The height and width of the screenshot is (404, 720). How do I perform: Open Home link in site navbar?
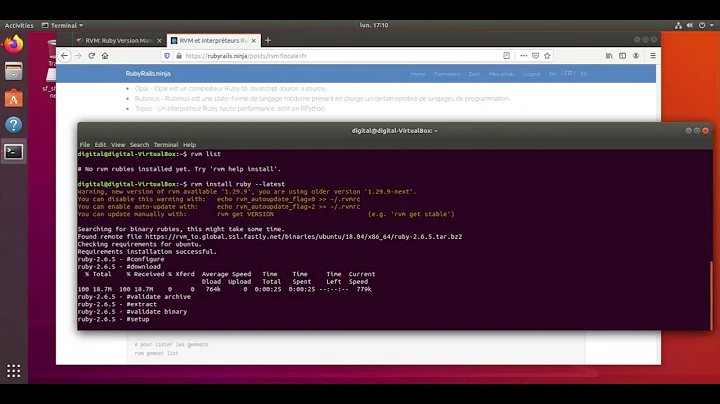[x=418, y=74]
